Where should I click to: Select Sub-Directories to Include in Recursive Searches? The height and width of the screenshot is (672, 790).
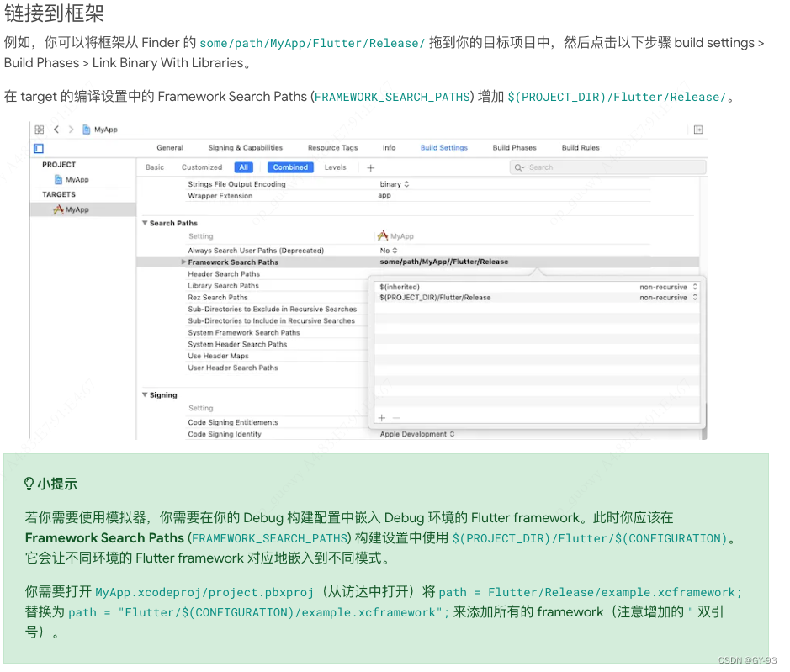[271, 321]
